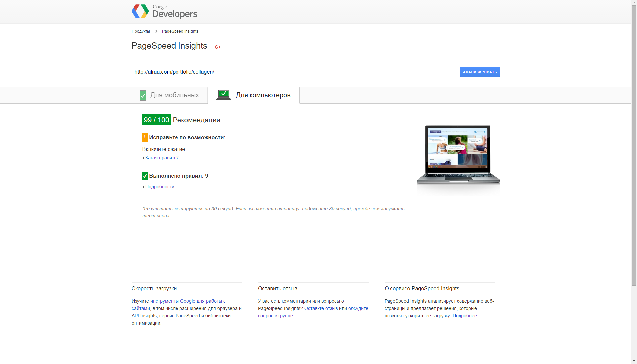Expand the Подробности section
Viewport: 637px width, 364px height.
pyautogui.click(x=159, y=187)
